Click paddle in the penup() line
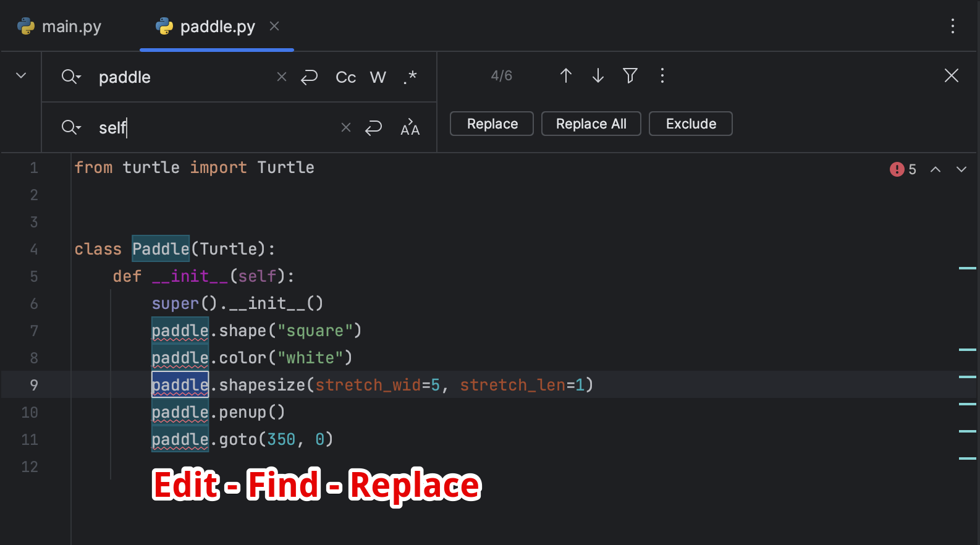 coord(180,412)
